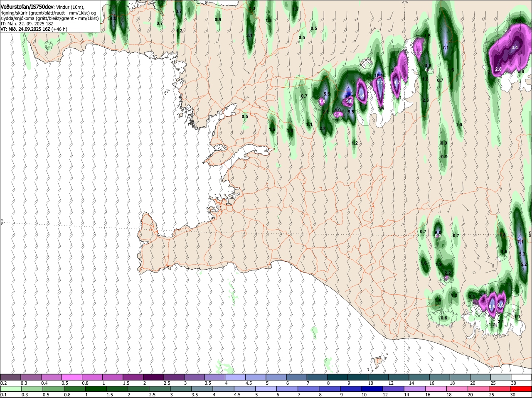Click the '(+46 h)' forecast offset text
The width and height of the screenshot is (532, 398).
click(60, 29)
